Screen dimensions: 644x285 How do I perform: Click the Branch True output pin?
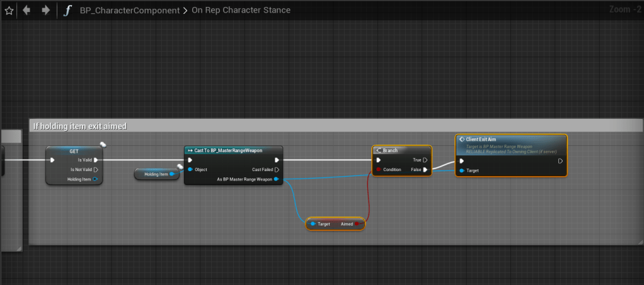pos(425,160)
